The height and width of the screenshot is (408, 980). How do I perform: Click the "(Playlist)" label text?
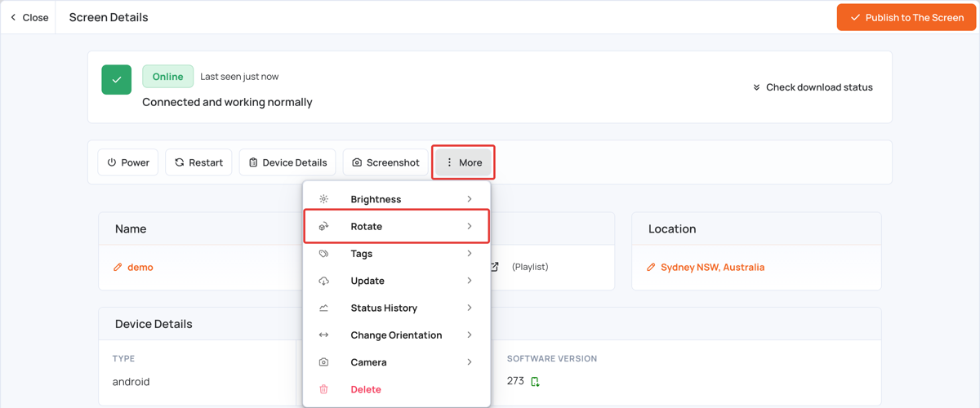pos(530,267)
